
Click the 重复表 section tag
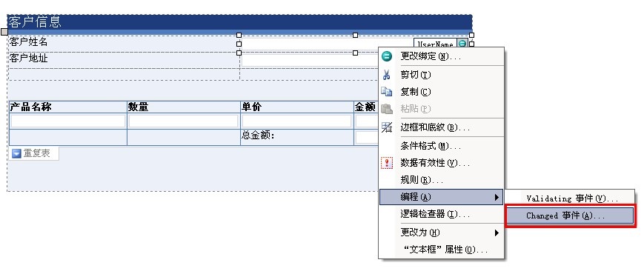[33, 153]
